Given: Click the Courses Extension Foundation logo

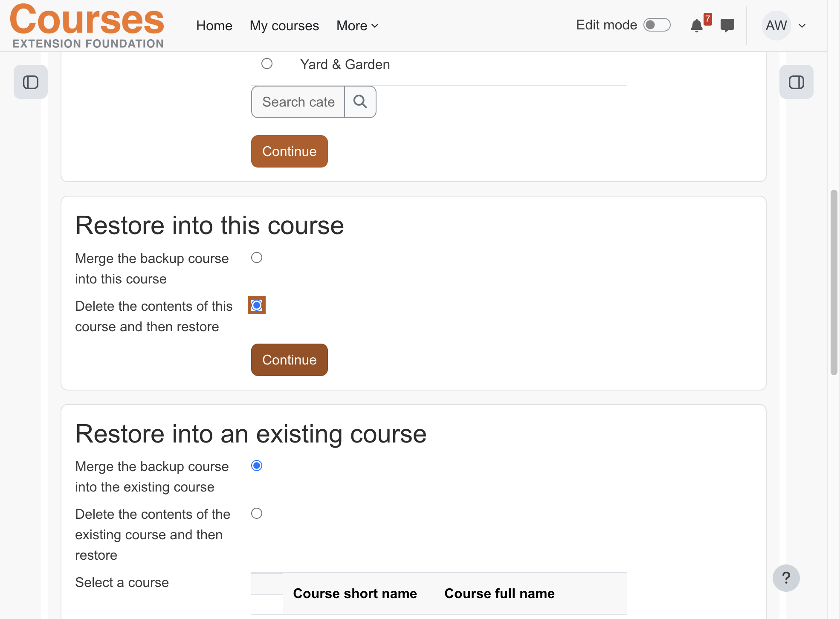Looking at the screenshot, I should click(x=87, y=26).
